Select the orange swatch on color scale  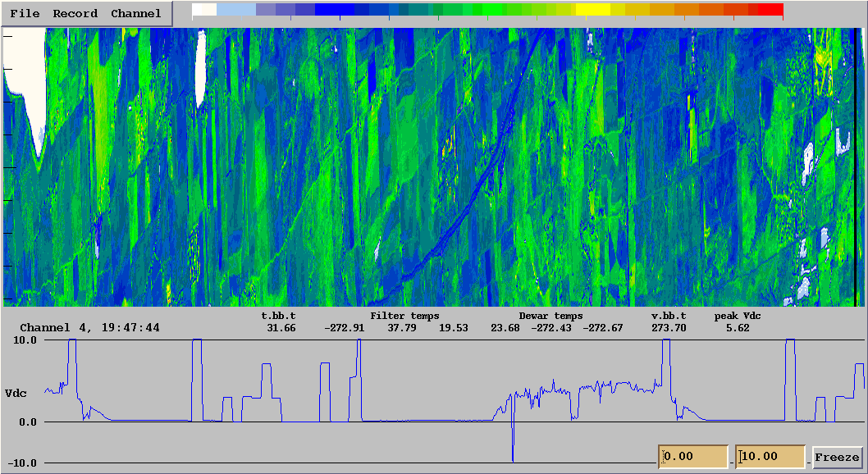(687, 9)
